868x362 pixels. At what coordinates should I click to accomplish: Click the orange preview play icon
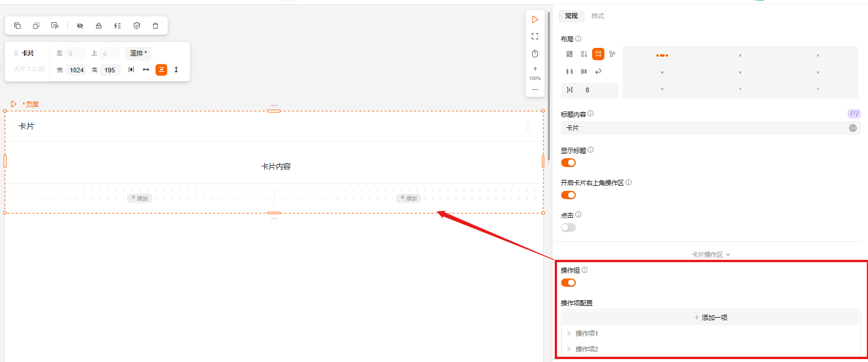(x=535, y=19)
